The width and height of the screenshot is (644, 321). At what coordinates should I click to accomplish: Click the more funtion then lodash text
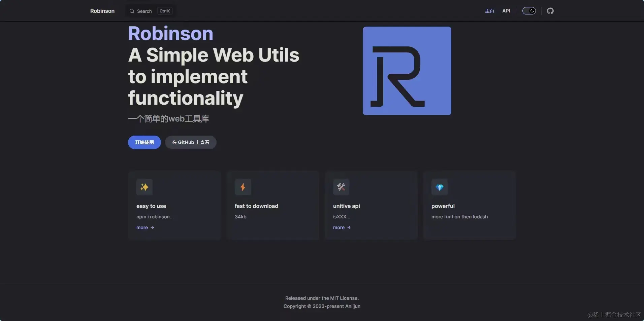(x=459, y=217)
